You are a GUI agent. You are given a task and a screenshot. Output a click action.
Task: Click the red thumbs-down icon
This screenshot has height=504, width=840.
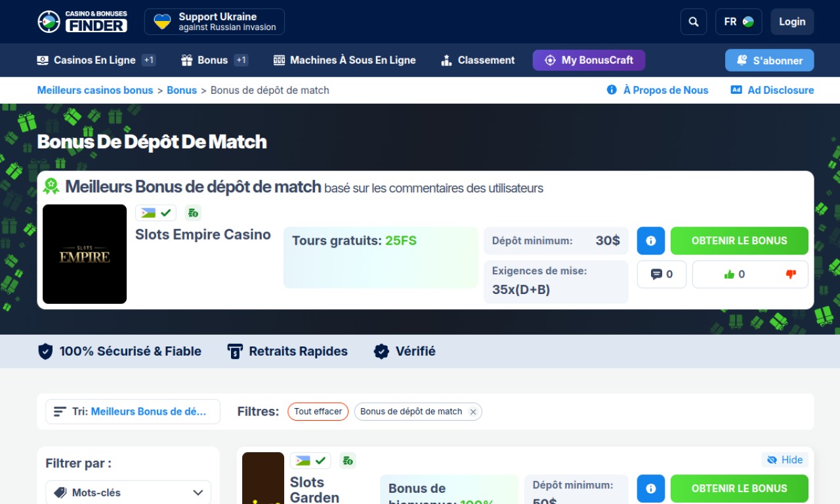pos(791,274)
